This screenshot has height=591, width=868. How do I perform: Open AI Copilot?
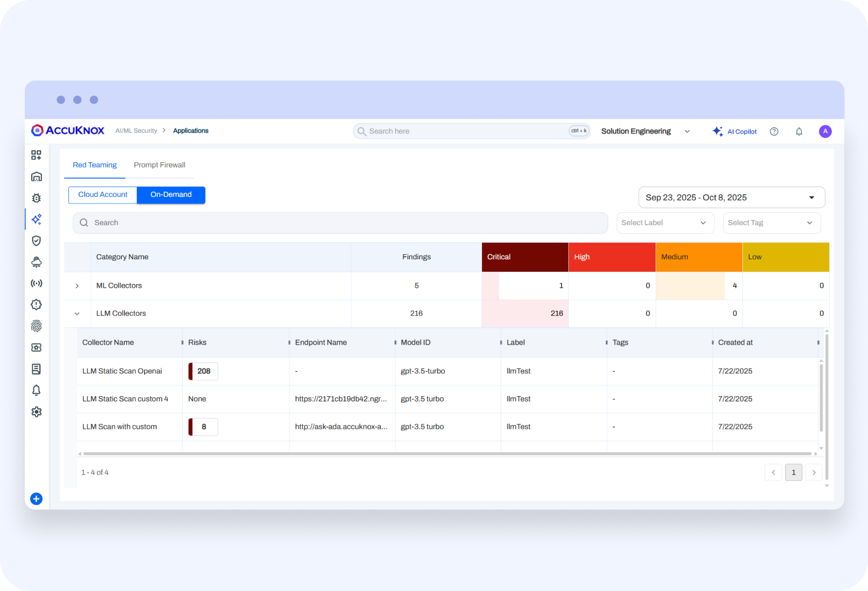(x=734, y=131)
